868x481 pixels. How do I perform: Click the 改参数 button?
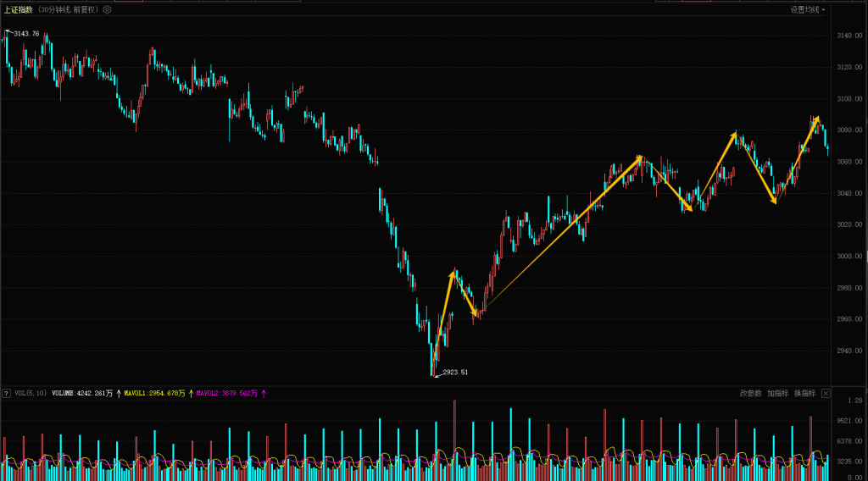pos(750,393)
